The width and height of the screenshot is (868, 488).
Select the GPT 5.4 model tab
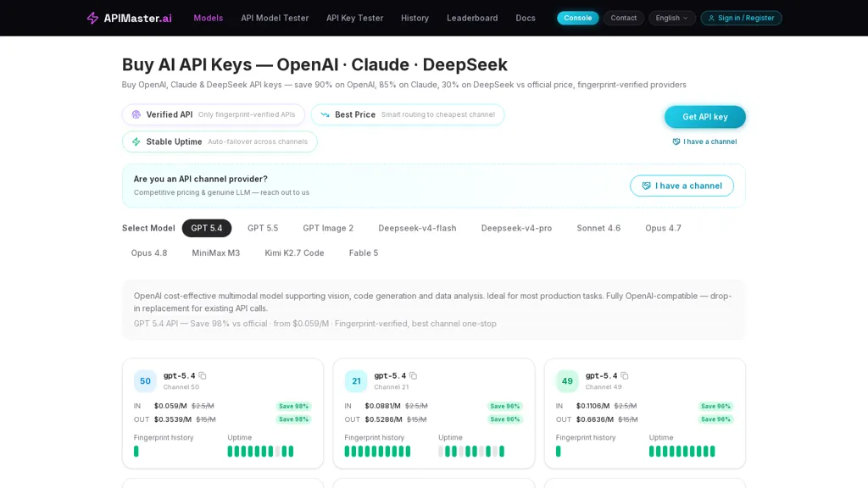click(207, 228)
